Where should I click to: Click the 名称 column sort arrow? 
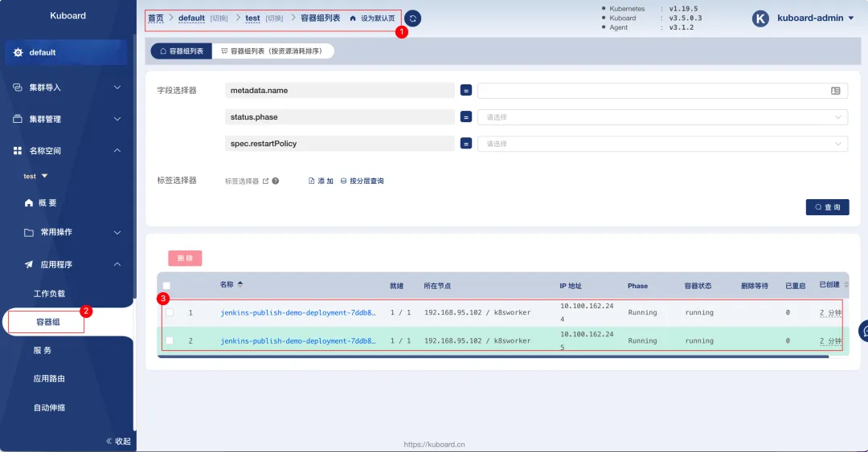(x=240, y=284)
